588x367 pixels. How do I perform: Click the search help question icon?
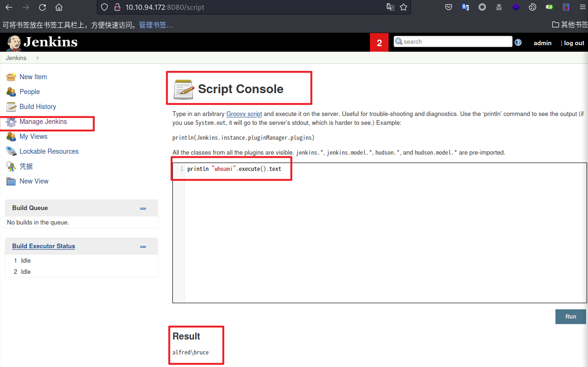click(x=518, y=42)
